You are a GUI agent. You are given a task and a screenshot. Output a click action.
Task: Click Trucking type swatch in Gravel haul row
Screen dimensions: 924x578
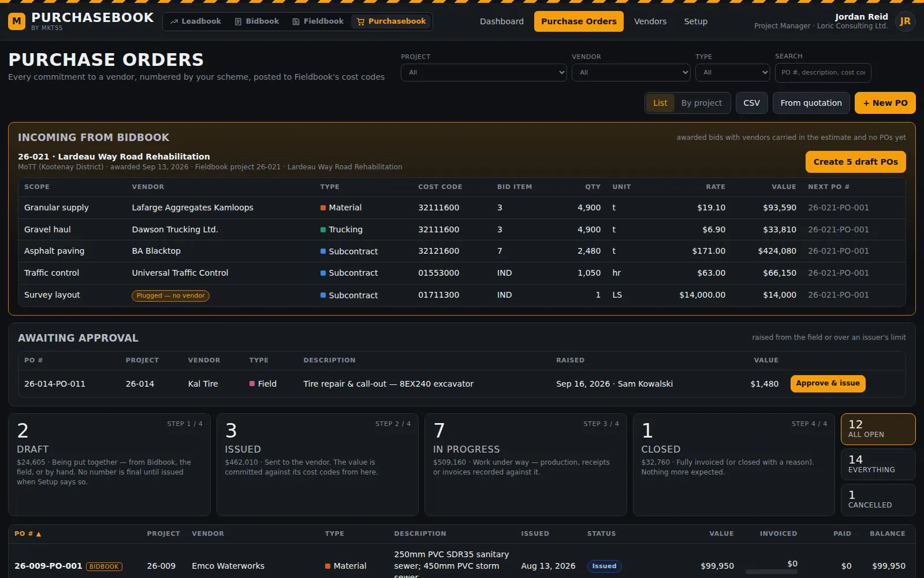point(323,229)
